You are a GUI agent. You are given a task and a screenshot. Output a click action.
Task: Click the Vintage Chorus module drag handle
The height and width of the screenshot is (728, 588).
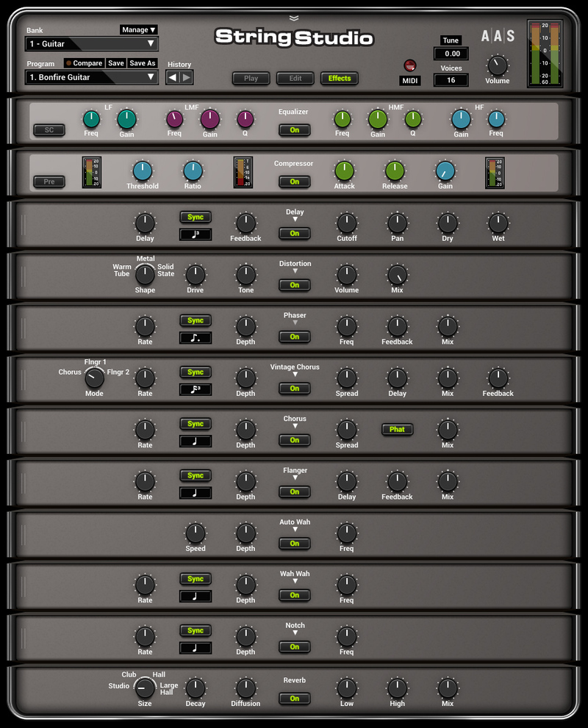(x=24, y=379)
